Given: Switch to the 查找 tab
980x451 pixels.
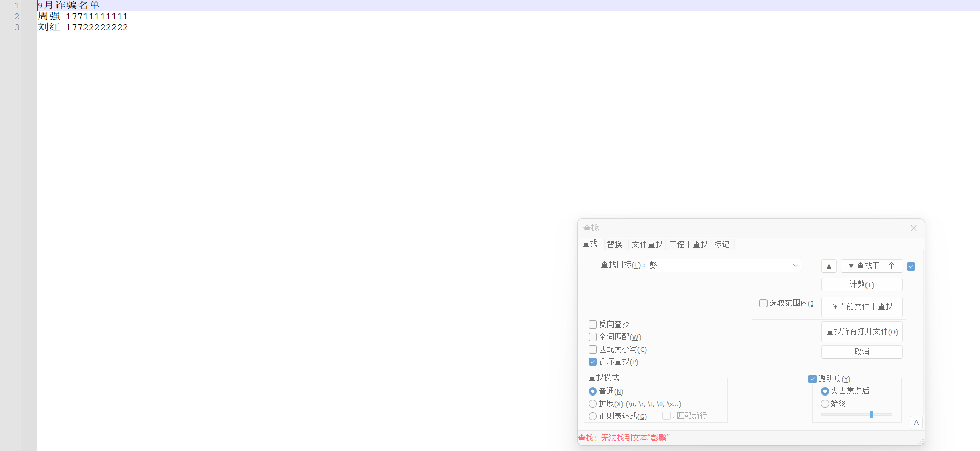Looking at the screenshot, I should [590, 244].
